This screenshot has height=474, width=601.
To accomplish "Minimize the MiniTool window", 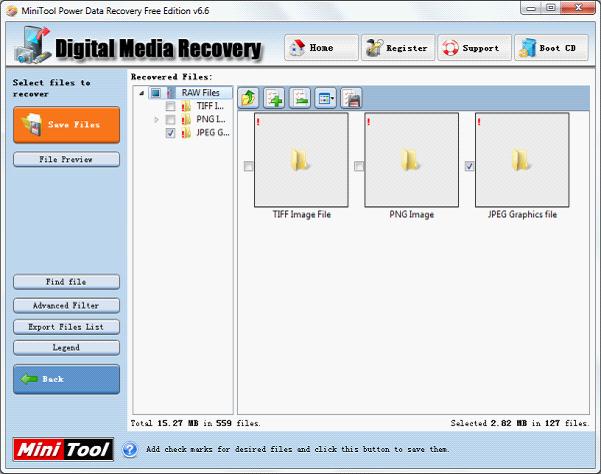I will [x=531, y=8].
